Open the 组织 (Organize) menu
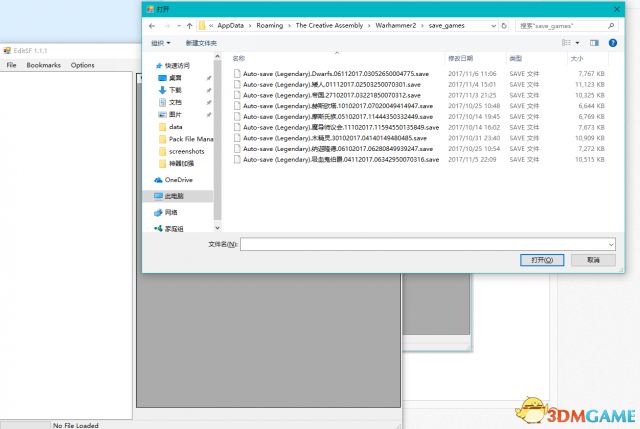 coord(160,43)
